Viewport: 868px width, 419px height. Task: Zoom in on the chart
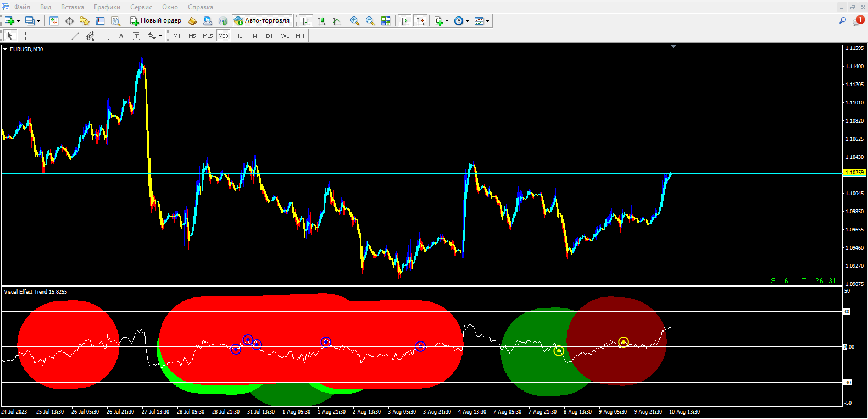click(x=355, y=21)
